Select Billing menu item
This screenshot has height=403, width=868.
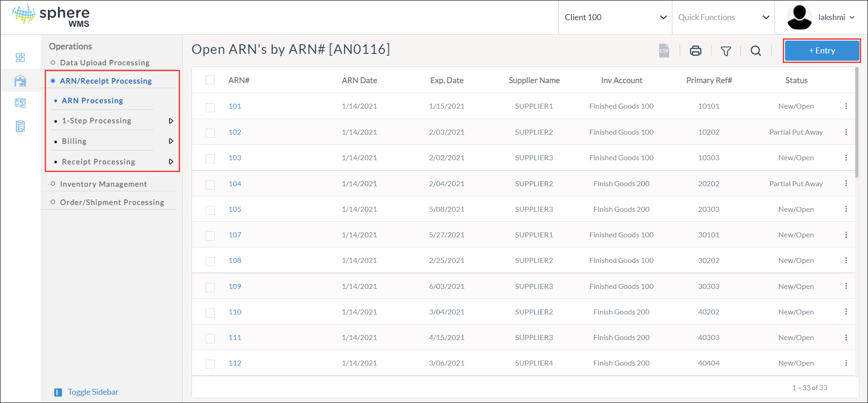pyautogui.click(x=74, y=141)
